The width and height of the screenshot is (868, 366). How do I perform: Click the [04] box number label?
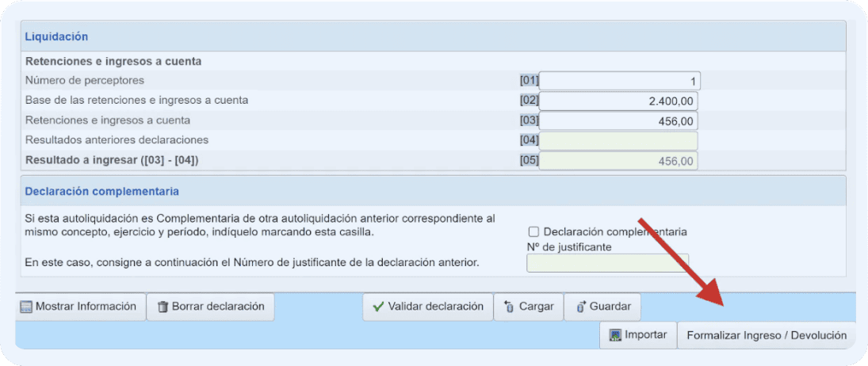(530, 140)
